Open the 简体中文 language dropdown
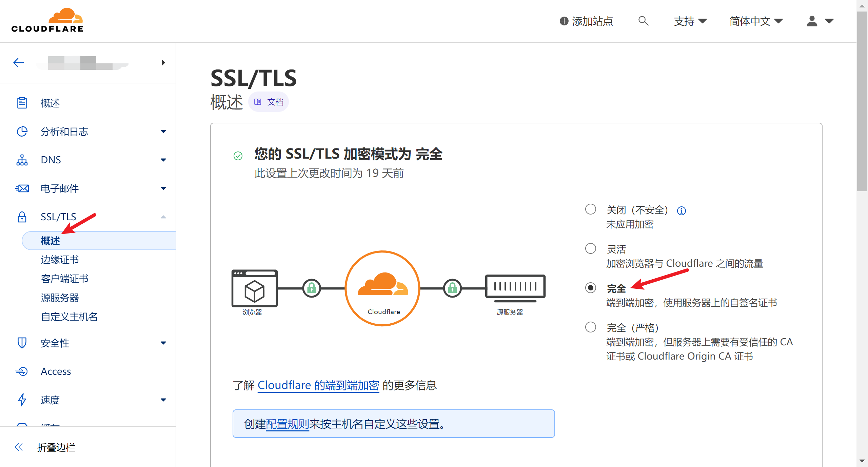This screenshot has width=868, height=467. (756, 21)
